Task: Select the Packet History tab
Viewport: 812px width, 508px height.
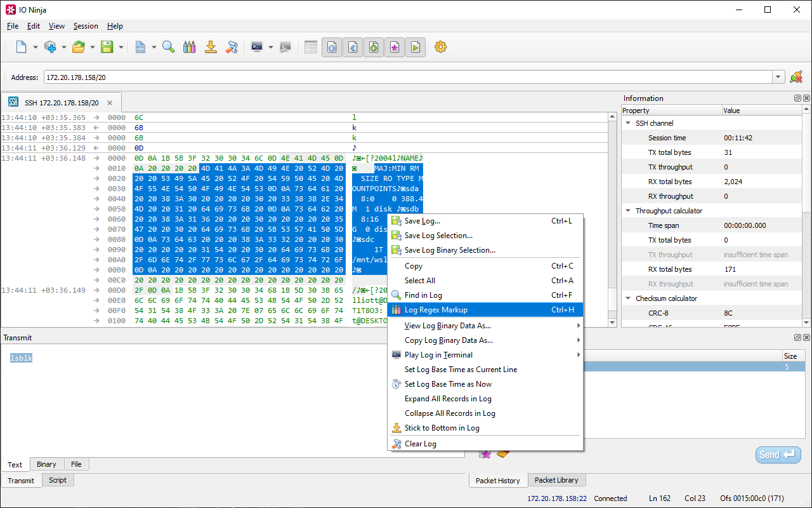Action: tap(498, 481)
